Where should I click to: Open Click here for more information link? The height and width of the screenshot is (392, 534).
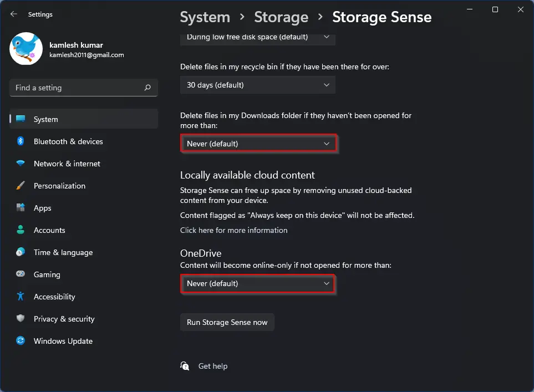click(x=233, y=230)
